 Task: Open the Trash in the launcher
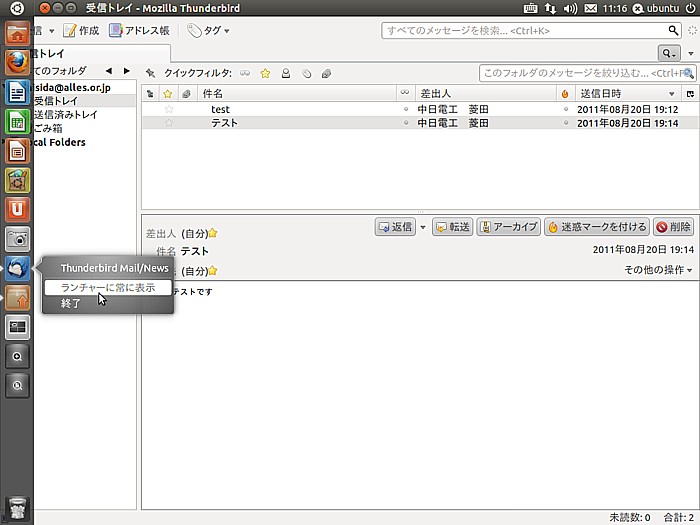(x=17, y=510)
